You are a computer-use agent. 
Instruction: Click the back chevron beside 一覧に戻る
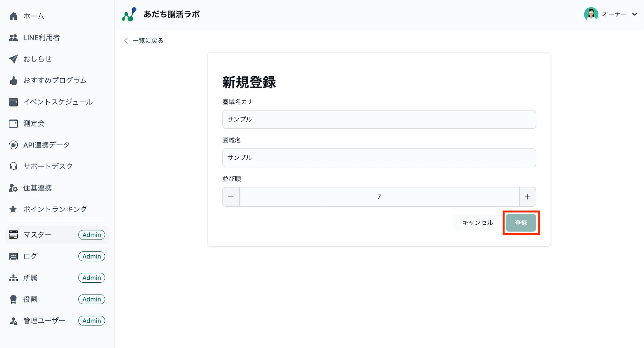coord(126,41)
